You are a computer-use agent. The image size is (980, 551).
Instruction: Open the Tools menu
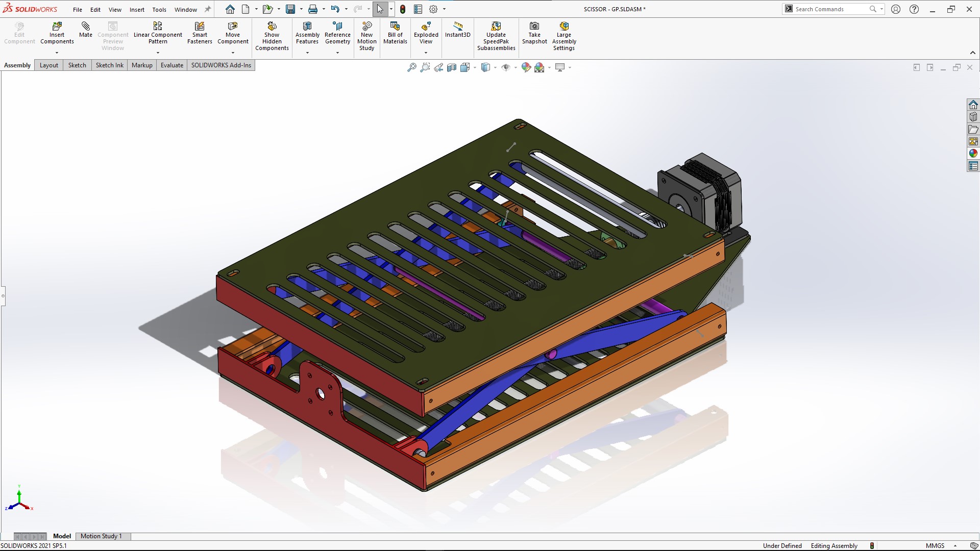159,9
